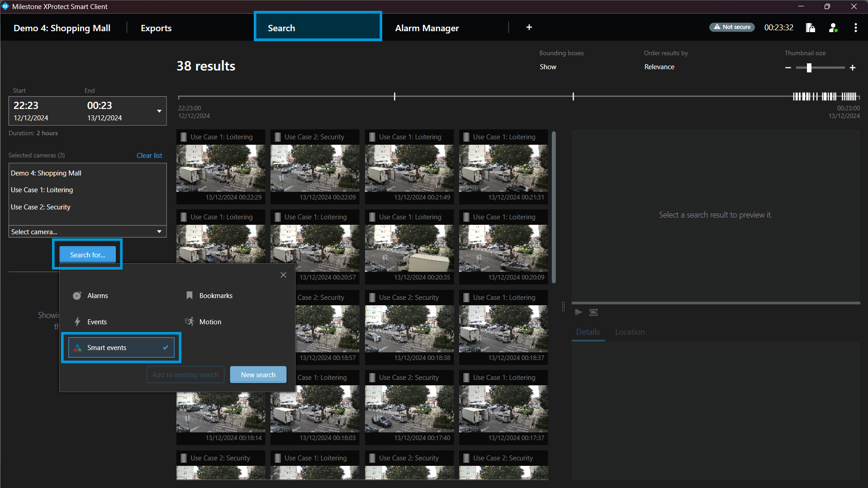Switch to Demo 4: Shopping Mall tab
The height and width of the screenshot is (488, 868).
(x=62, y=28)
